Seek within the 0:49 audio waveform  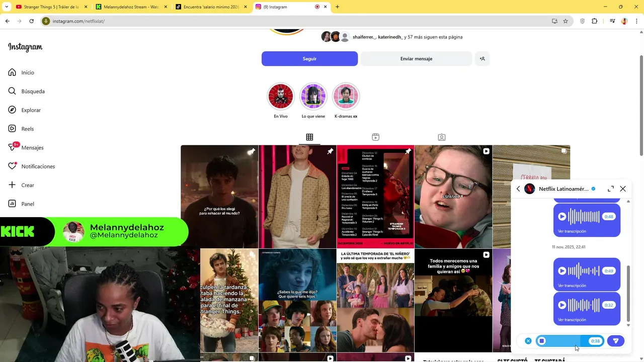click(584, 271)
